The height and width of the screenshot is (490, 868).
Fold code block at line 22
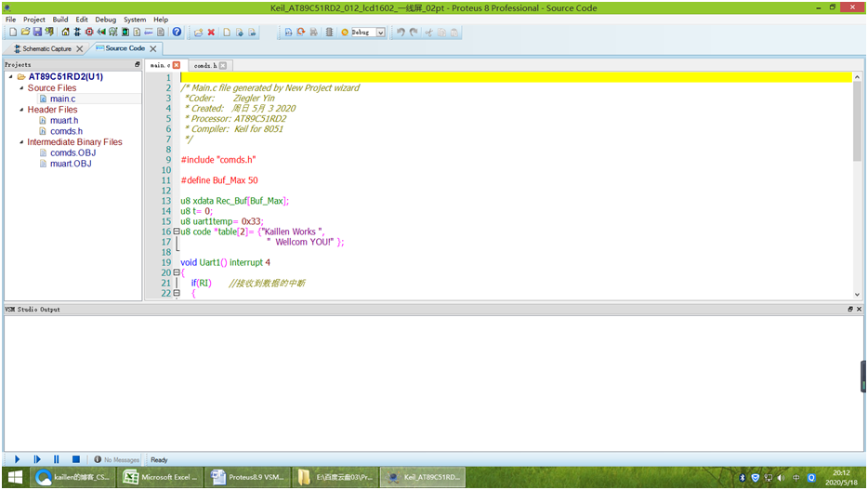tap(177, 293)
